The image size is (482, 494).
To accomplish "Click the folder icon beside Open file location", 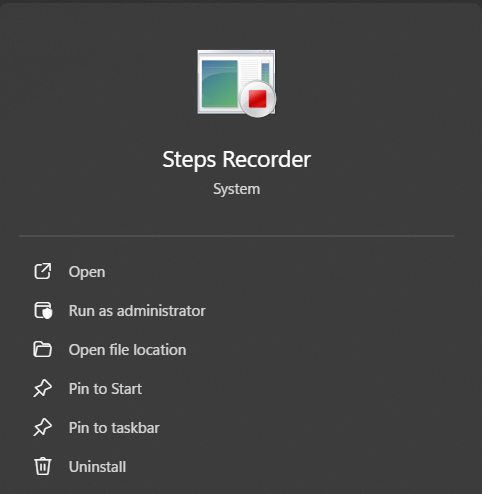I will coord(43,349).
